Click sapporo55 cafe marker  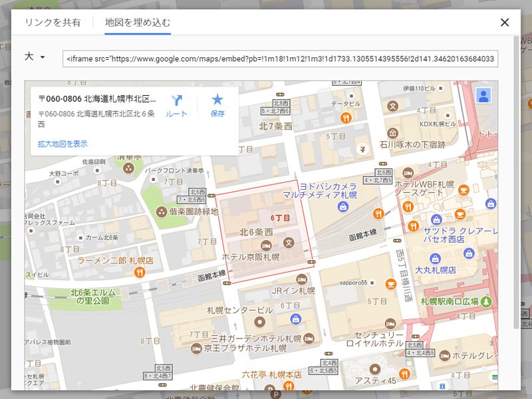click(x=390, y=284)
